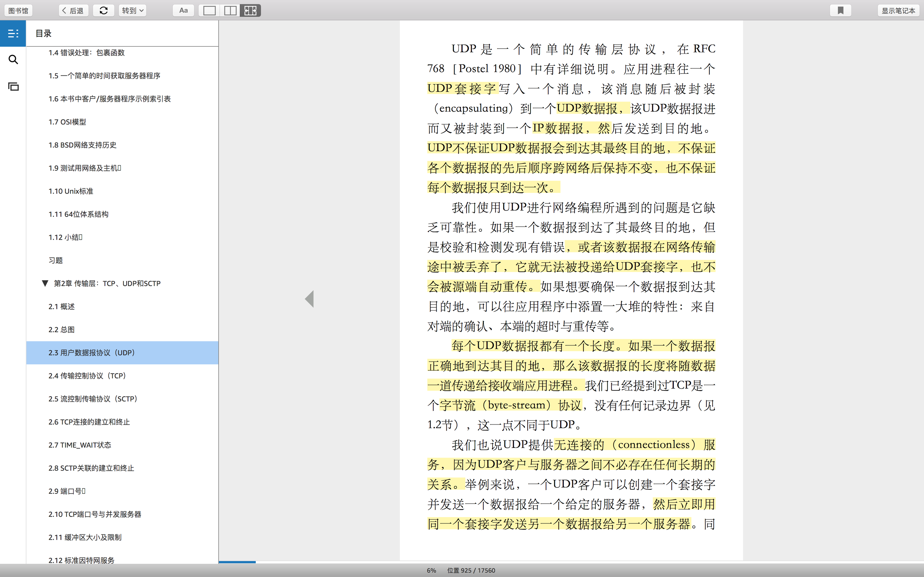Viewport: 924px width, 577px height.
Task: Open the flashcards icon in sidebar
Action: point(13,87)
